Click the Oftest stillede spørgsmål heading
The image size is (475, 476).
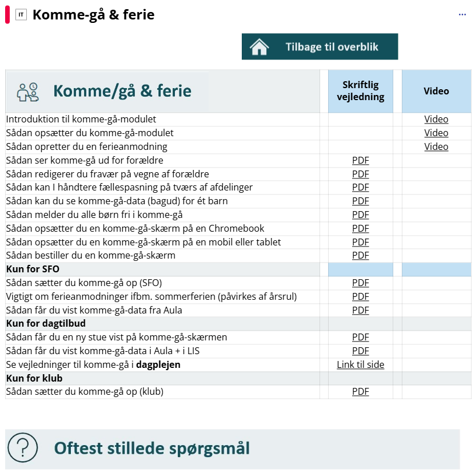pos(151,448)
